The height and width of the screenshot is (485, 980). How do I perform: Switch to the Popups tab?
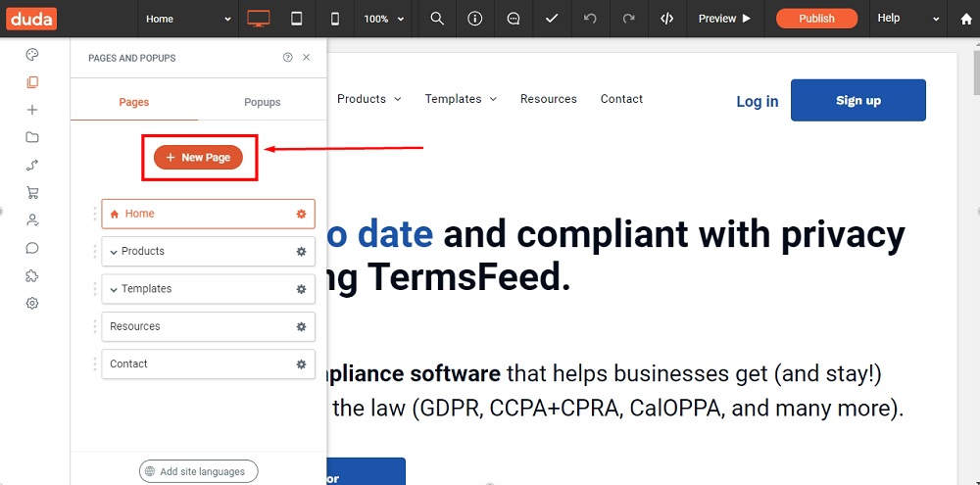click(263, 102)
